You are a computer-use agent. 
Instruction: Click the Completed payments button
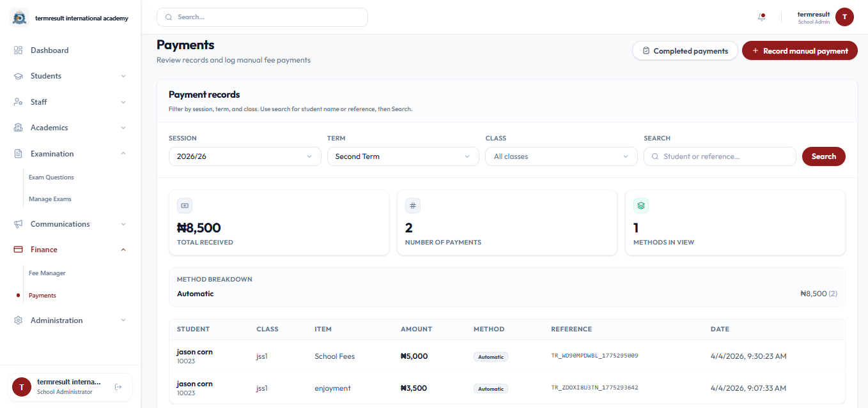click(x=685, y=51)
